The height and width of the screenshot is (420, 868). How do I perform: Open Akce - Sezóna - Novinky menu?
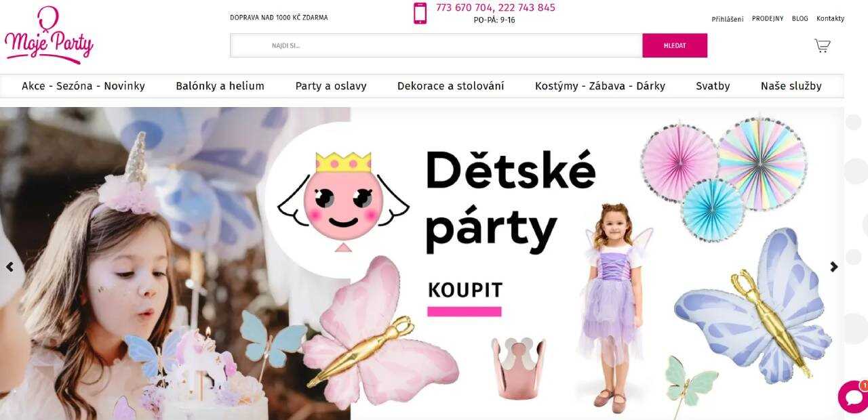(83, 86)
